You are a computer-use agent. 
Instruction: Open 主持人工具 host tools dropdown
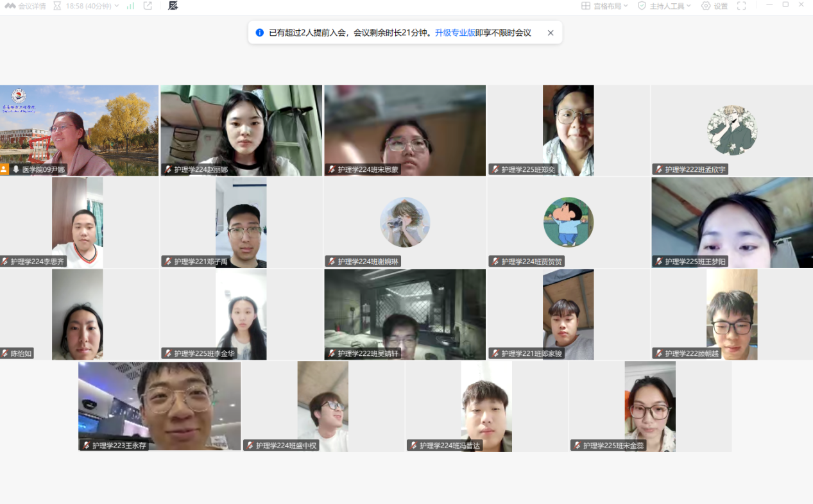click(664, 6)
